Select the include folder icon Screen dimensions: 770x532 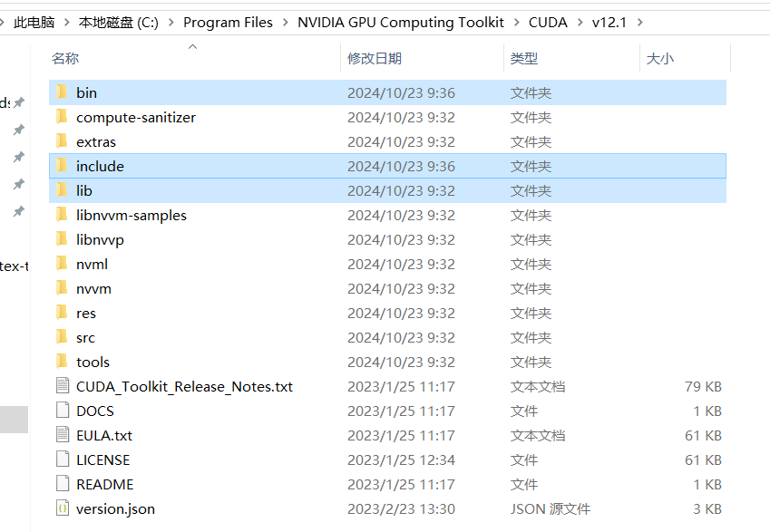tap(62, 165)
